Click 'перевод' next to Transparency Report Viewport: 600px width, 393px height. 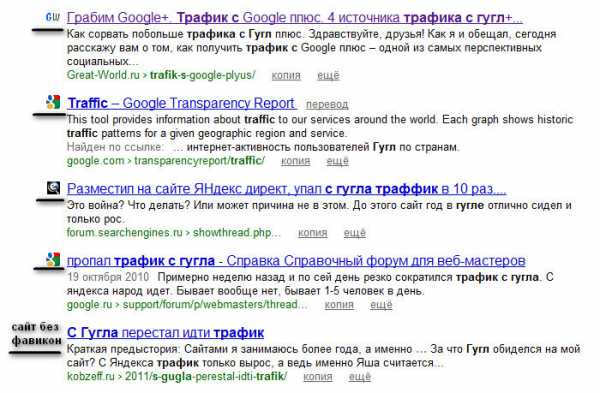coord(327,104)
